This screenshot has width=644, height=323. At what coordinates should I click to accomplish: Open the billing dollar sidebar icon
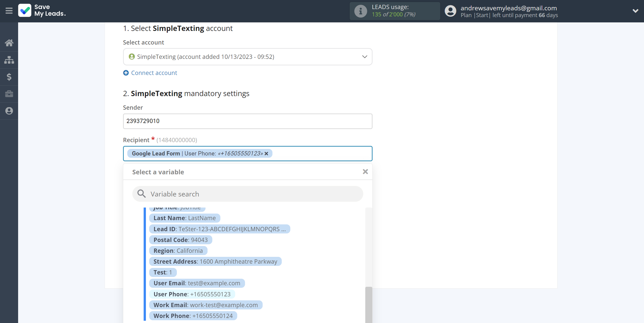pyautogui.click(x=9, y=77)
